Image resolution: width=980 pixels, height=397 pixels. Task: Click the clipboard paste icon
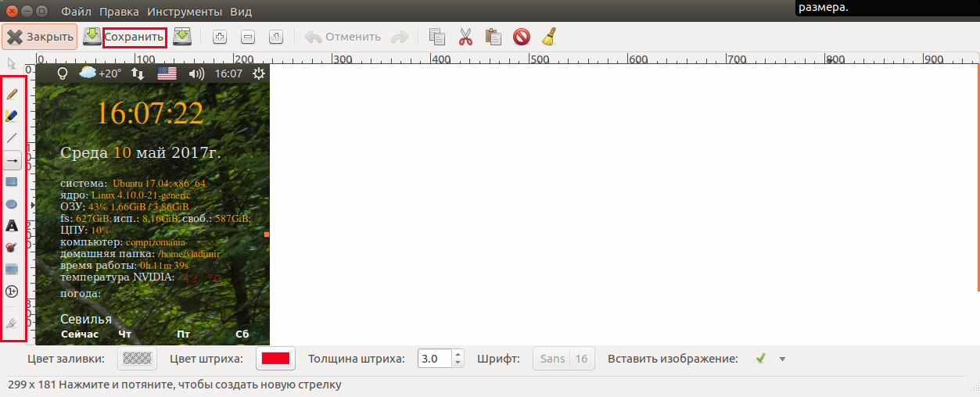494,37
